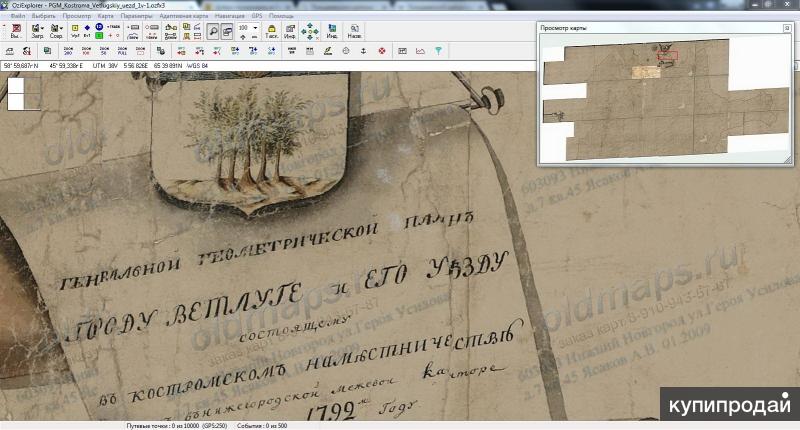Click the Таск. toolbar button

(x=271, y=32)
